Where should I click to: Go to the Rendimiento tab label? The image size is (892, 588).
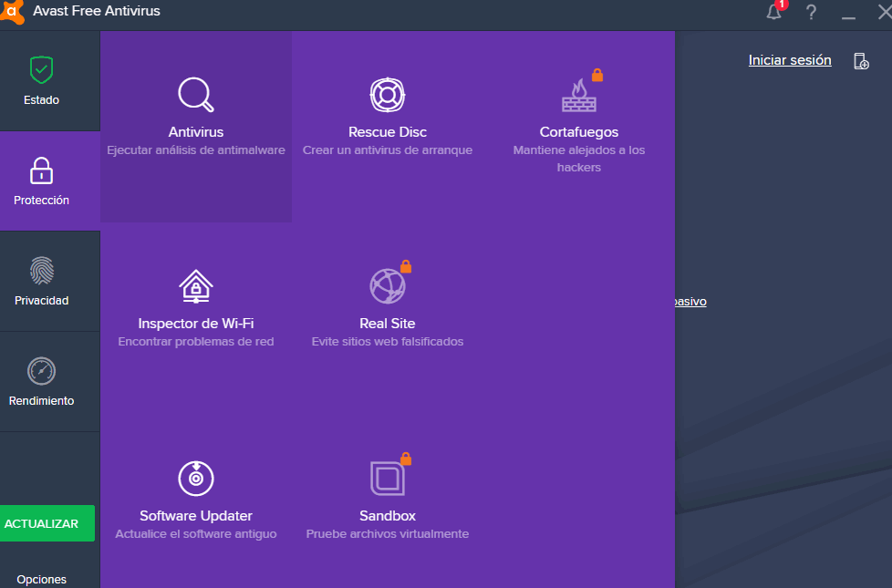point(42,401)
